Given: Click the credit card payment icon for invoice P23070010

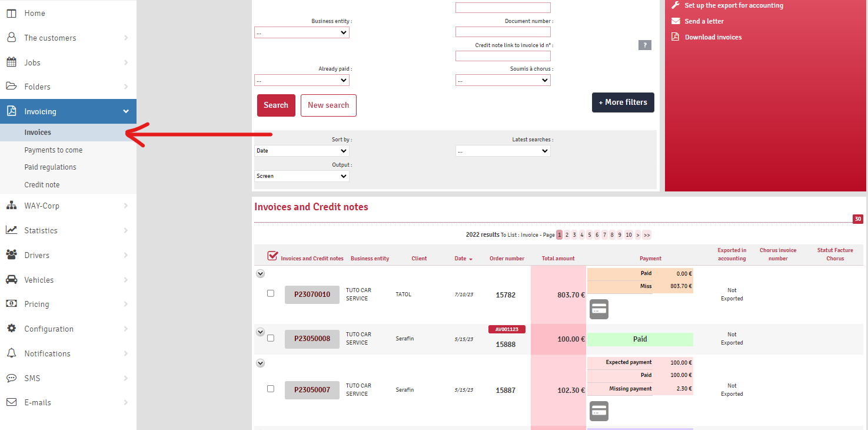Looking at the screenshot, I should (x=598, y=309).
